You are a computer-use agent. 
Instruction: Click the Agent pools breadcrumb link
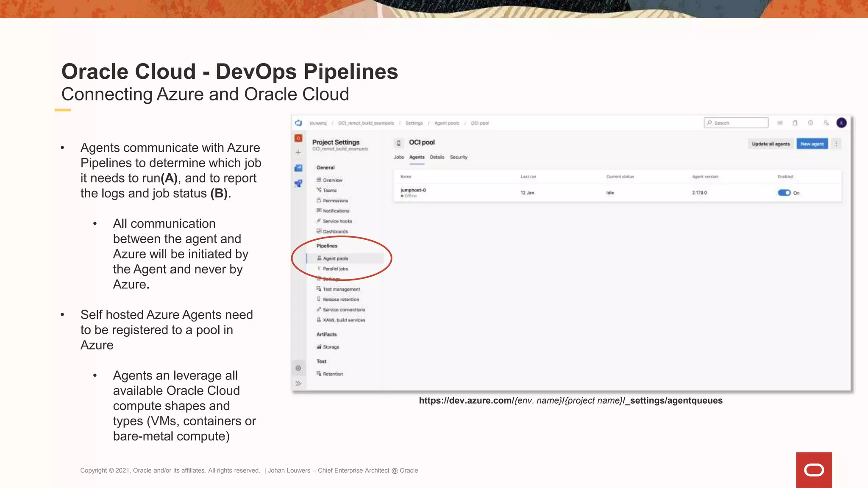coord(447,123)
